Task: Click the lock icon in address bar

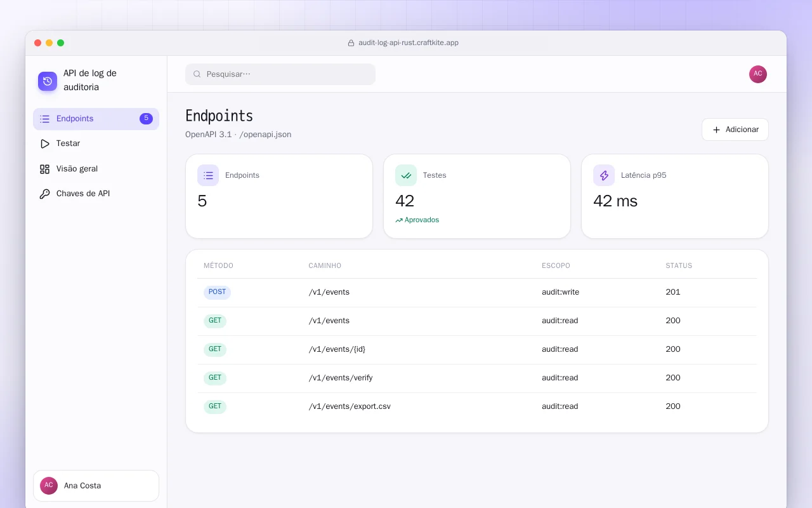Action: click(x=351, y=43)
